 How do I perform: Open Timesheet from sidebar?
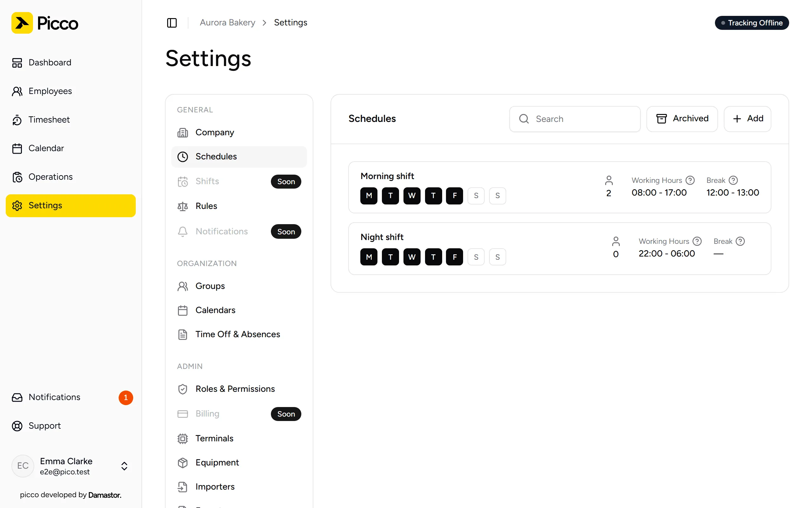coord(70,120)
